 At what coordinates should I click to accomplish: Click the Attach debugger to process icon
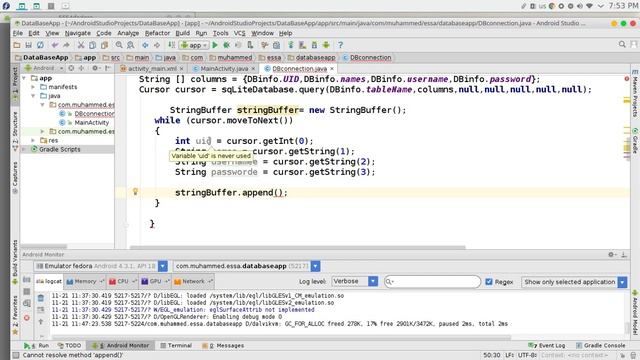tap(250, 45)
